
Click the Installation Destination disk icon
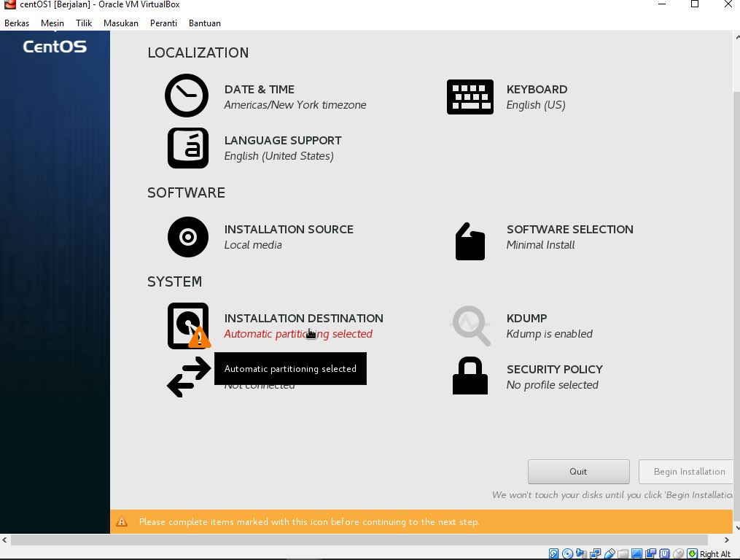click(x=187, y=325)
